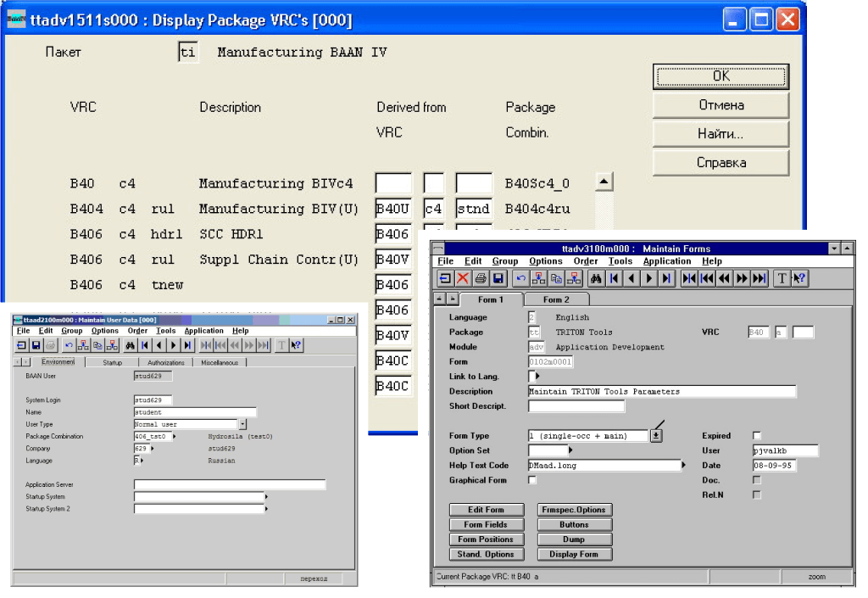Click the context help icon in Maintain User Data
Screen dimensions: 868x598
pos(296,345)
